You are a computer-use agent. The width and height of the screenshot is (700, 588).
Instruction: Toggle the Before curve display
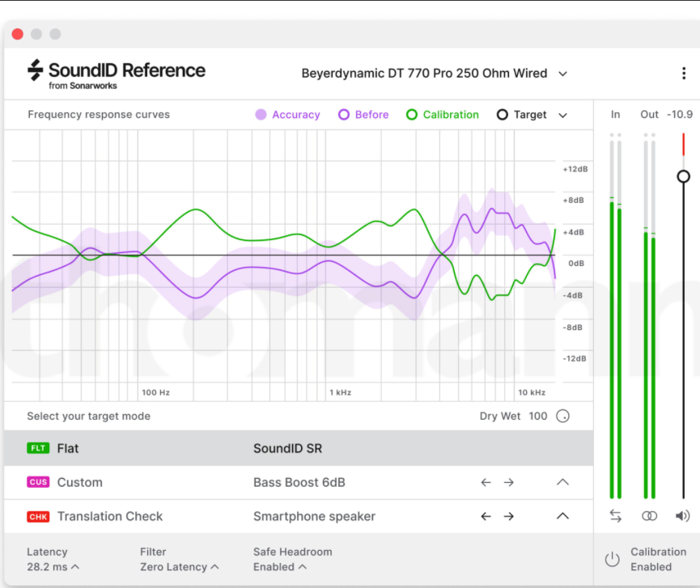click(x=363, y=115)
